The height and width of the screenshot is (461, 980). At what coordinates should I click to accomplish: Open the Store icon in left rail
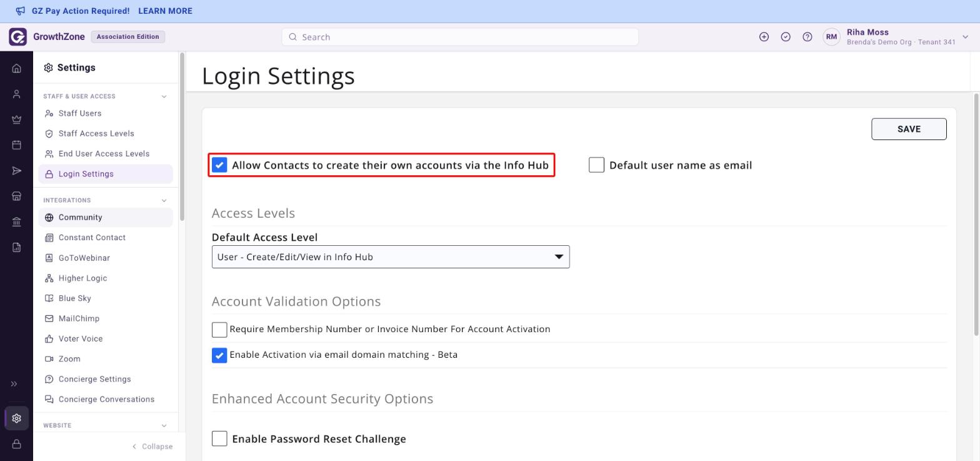pyautogui.click(x=17, y=196)
